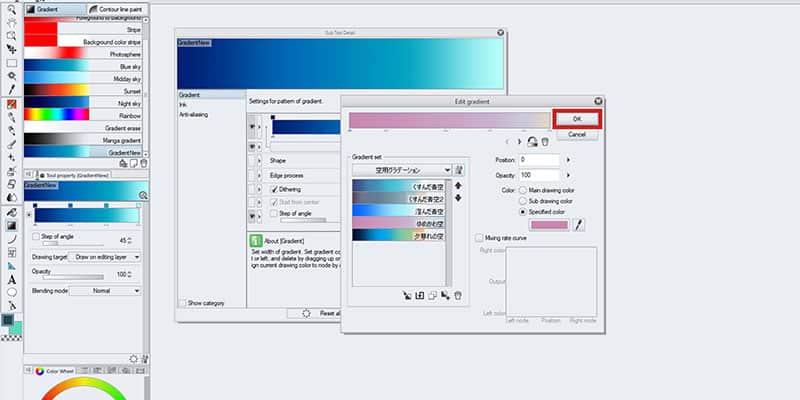Click Reset all settings button
The width and height of the screenshot is (800, 400).
click(313, 314)
